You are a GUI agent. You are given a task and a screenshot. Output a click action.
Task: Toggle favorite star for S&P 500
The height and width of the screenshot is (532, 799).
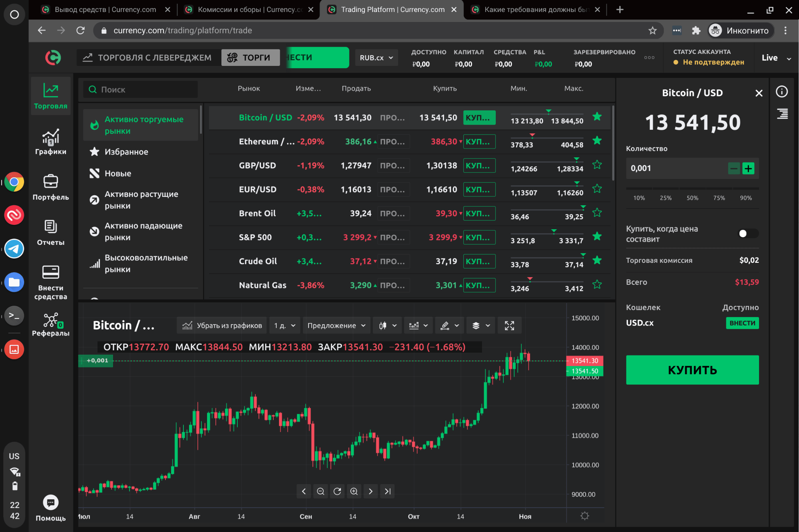tap(597, 236)
